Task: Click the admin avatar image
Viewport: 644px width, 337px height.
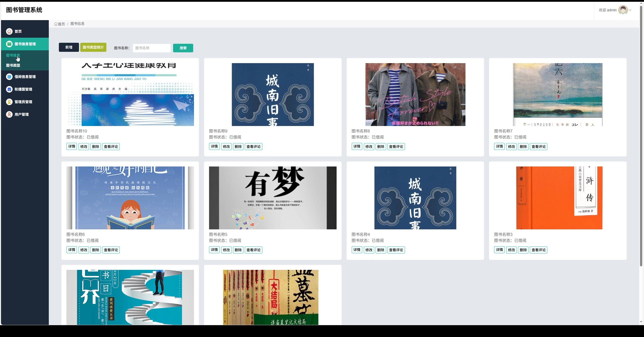Action: [x=623, y=10]
